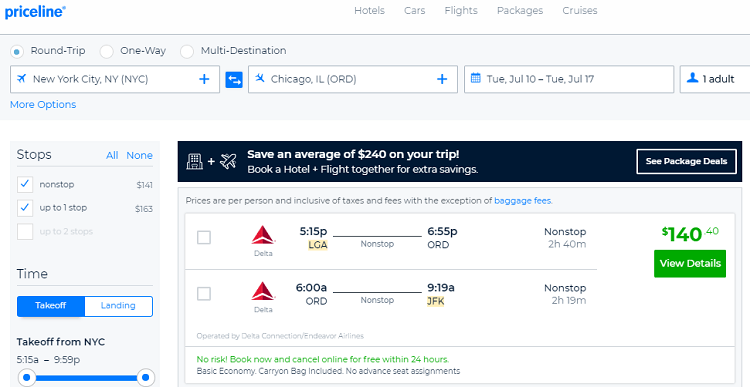
Task: Click the right takeoff time slider handle
Action: point(145,377)
